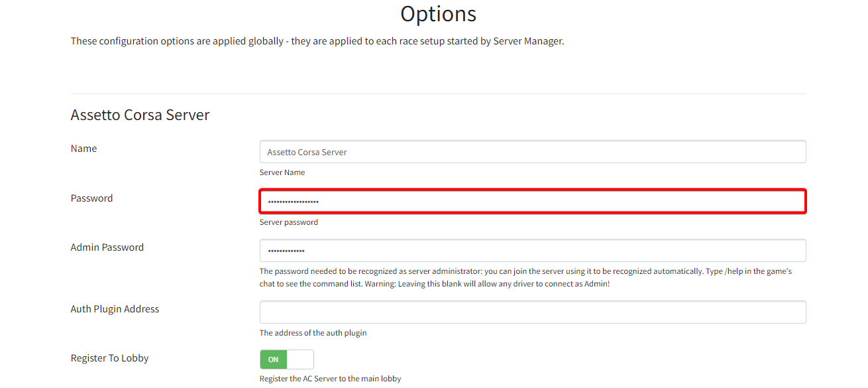868x388 pixels.
Task: Select the empty Auth Plugin Address field
Action: (532, 312)
